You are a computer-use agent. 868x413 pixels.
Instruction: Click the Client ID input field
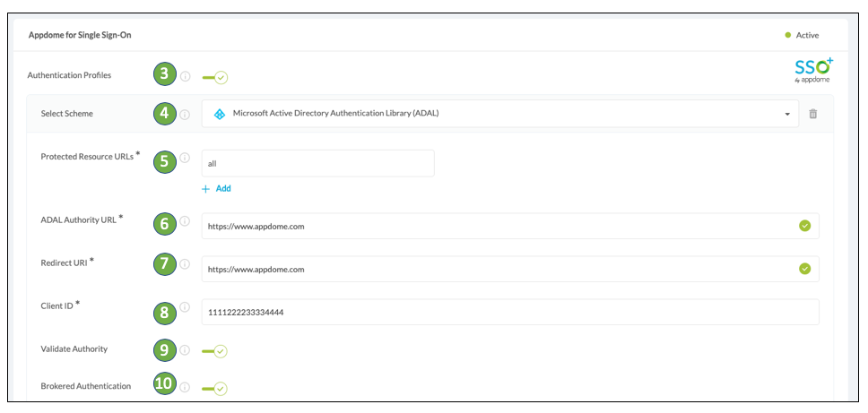point(509,312)
